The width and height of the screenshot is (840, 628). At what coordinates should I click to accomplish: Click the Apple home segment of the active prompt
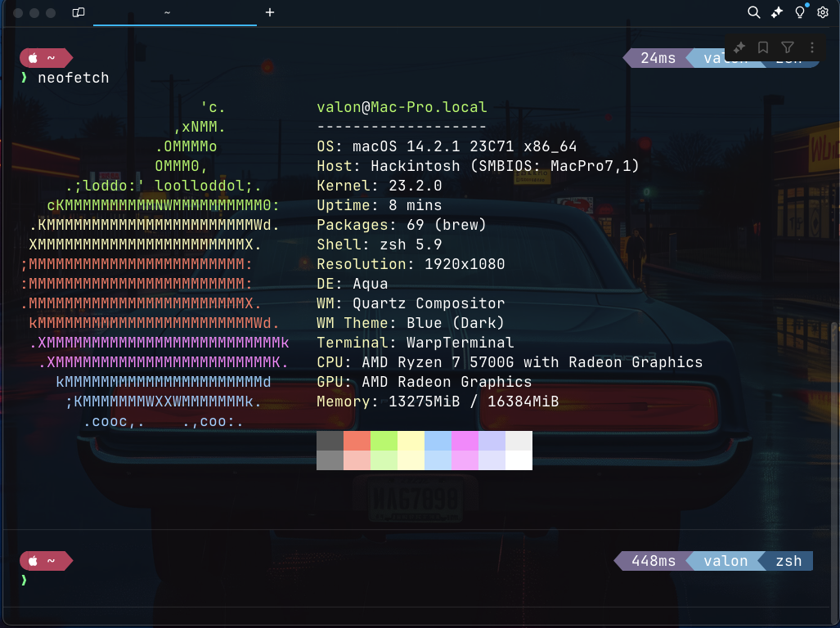pyautogui.click(x=46, y=561)
